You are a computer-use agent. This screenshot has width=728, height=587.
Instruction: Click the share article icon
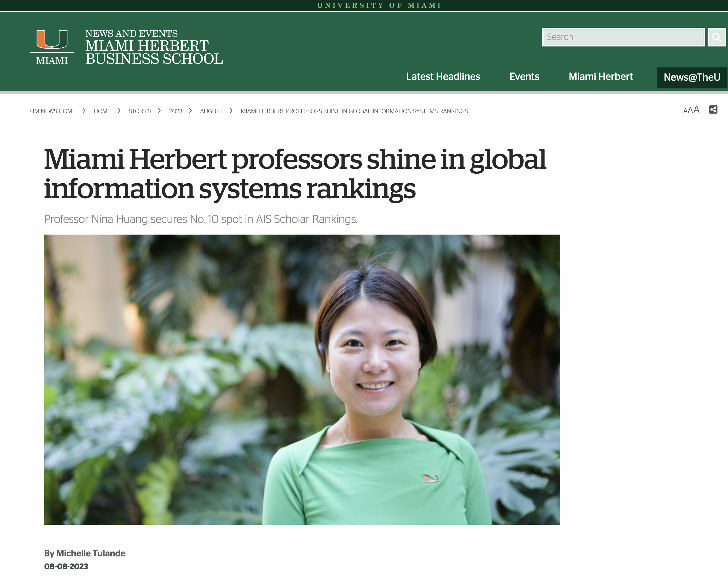(713, 110)
